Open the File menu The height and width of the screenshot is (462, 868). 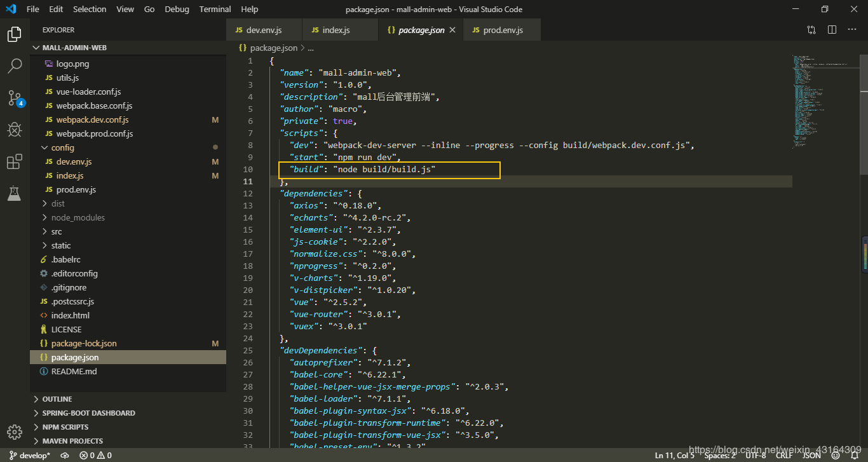pos(33,9)
